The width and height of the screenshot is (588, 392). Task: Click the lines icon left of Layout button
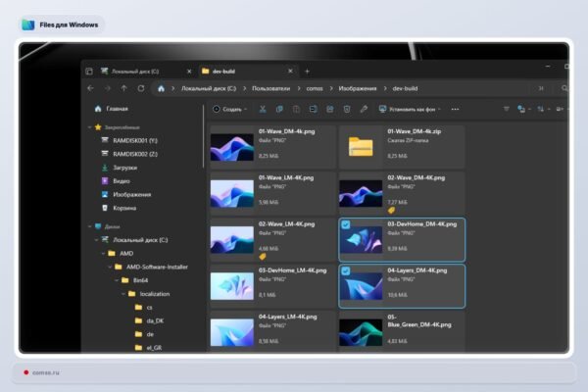pyautogui.click(x=507, y=109)
